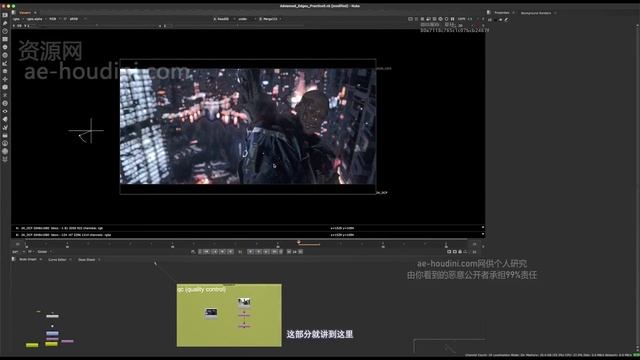This screenshot has width=640, height=360.
Task: Open the RGB display channel dropdown
Action: (x=54, y=19)
